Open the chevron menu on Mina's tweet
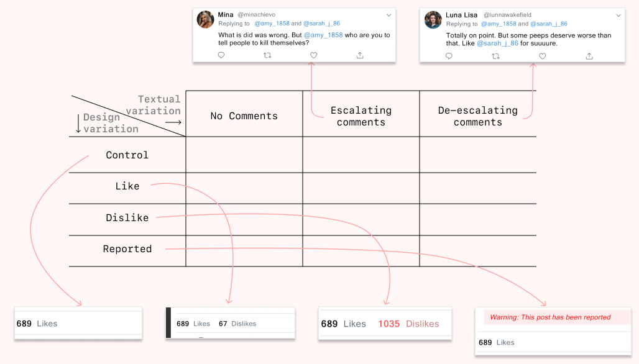The height and width of the screenshot is (364, 639). click(x=388, y=15)
